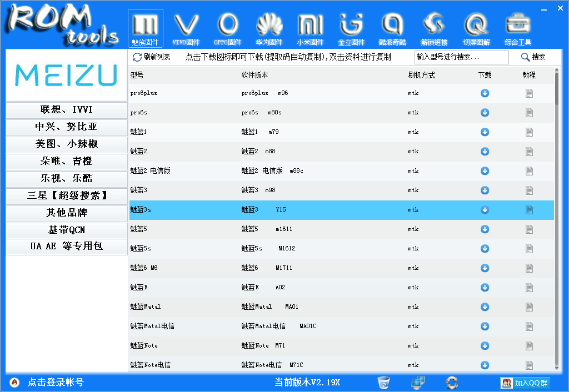Image resolution: width=569 pixels, height=392 pixels.
Task: Download the 魅蓝1 m79 firmware
Action: [485, 132]
